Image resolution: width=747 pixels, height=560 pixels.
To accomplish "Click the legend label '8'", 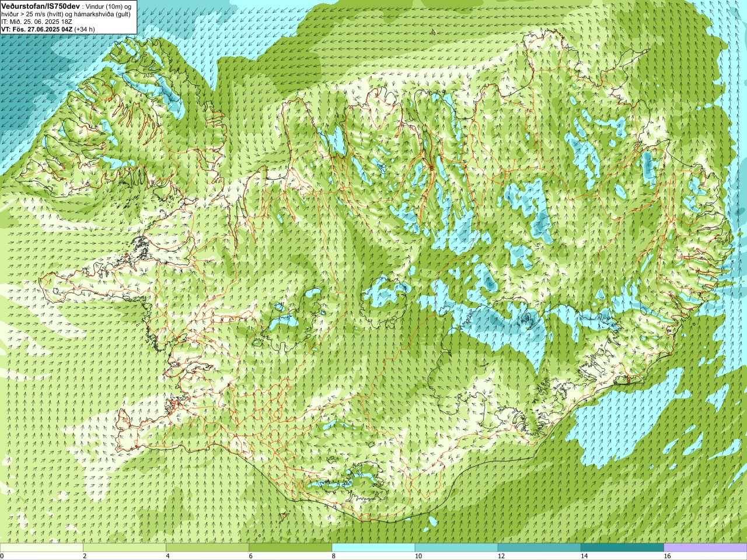I will [334, 556].
